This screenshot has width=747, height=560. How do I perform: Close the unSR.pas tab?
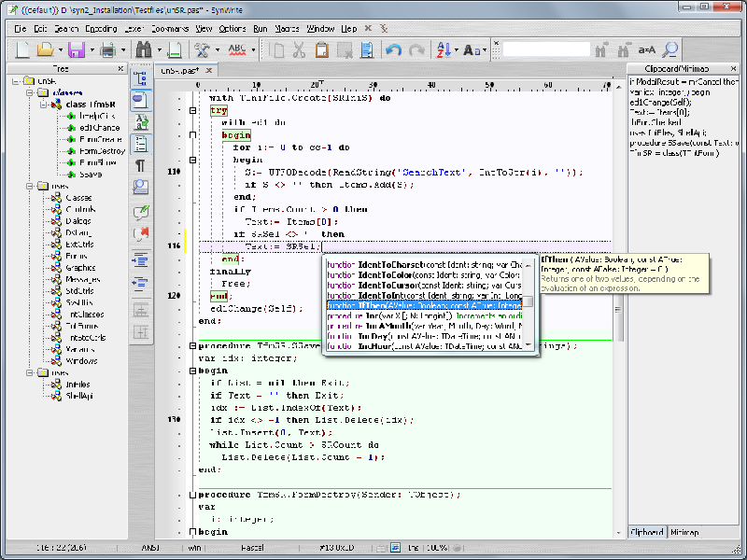(208, 71)
